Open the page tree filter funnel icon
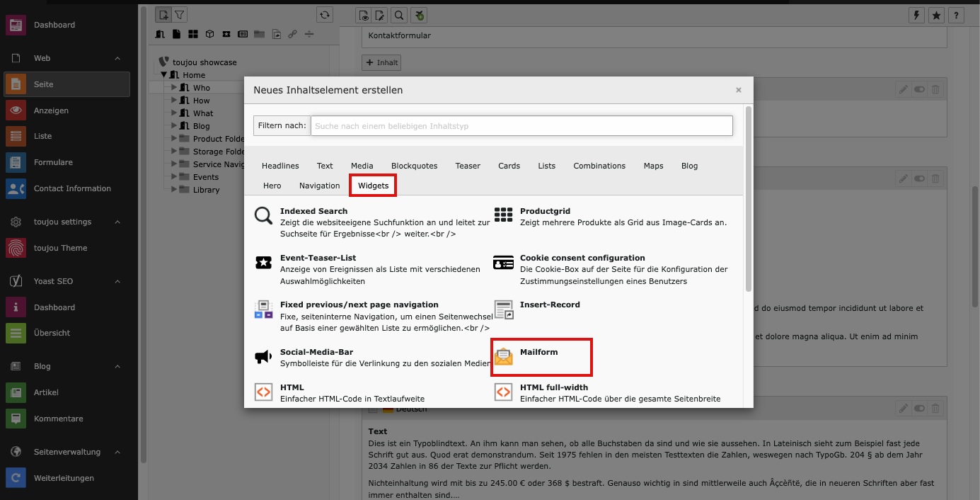The image size is (980, 500). click(180, 15)
